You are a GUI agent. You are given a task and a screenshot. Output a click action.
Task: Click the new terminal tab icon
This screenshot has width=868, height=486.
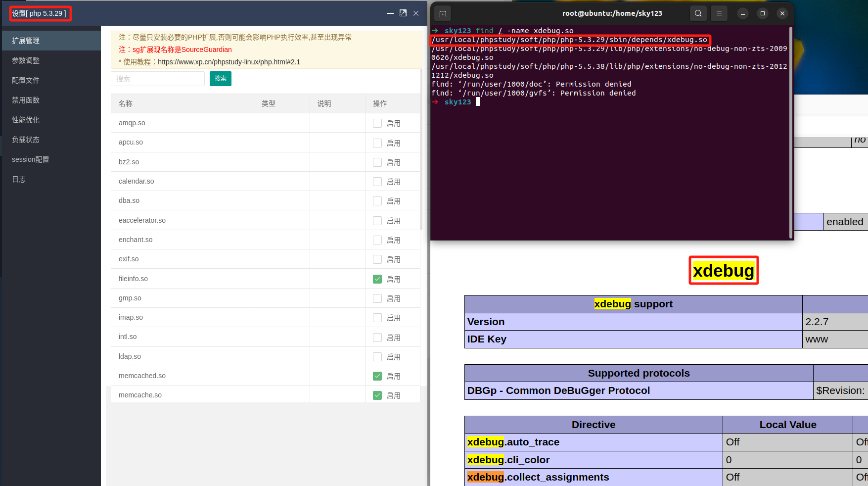tap(443, 13)
